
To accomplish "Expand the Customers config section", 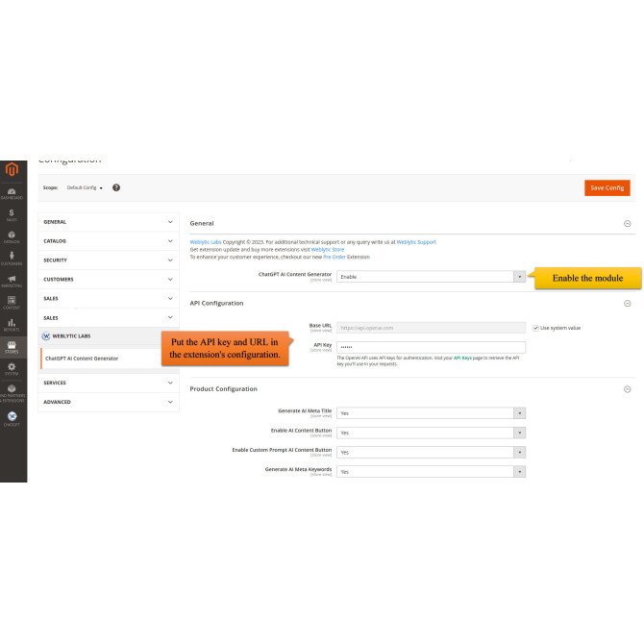I will (x=109, y=280).
